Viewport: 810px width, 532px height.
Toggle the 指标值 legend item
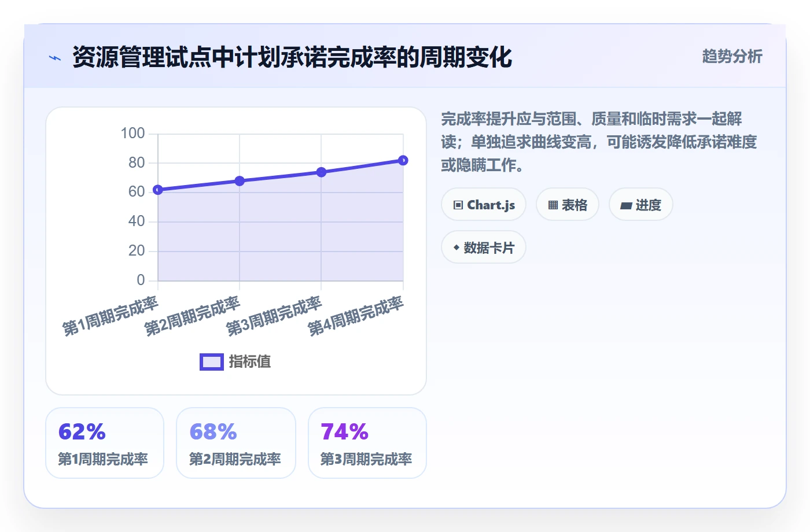click(x=235, y=362)
